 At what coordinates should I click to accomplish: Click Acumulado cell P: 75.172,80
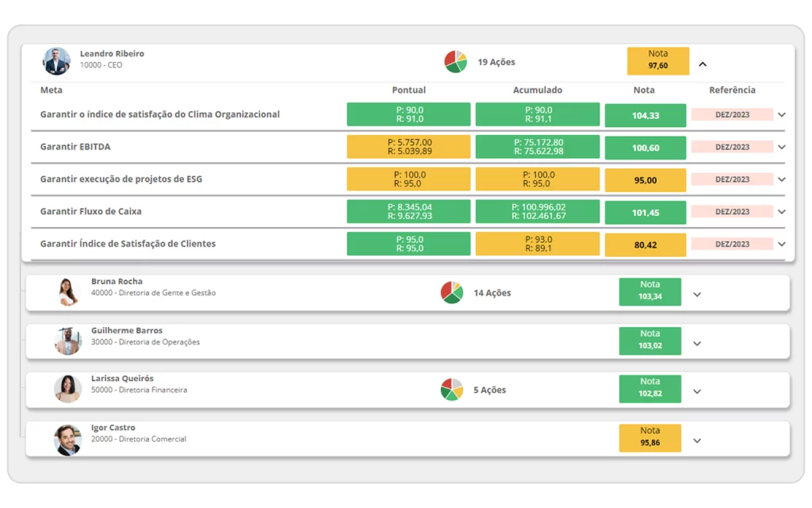538,147
